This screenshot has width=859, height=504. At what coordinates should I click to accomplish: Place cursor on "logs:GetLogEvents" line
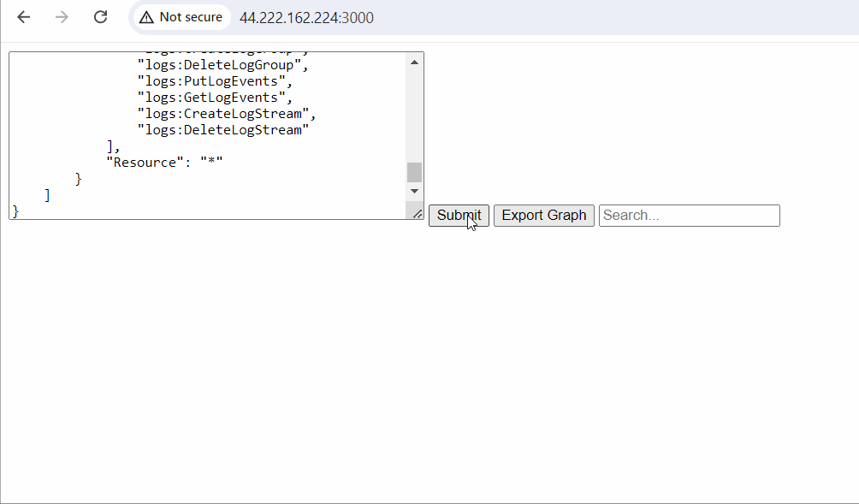coord(215,98)
